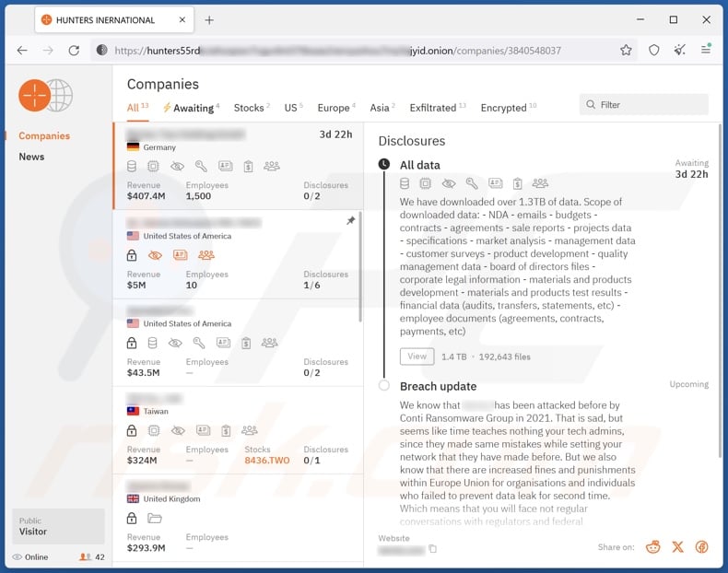The width and height of the screenshot is (728, 573).
Task: Click the new identity broom icon
Action: (680, 50)
